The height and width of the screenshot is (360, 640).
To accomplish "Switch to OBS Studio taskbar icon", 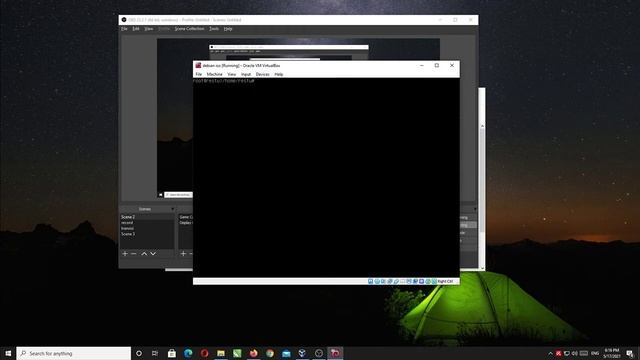I will [319, 353].
